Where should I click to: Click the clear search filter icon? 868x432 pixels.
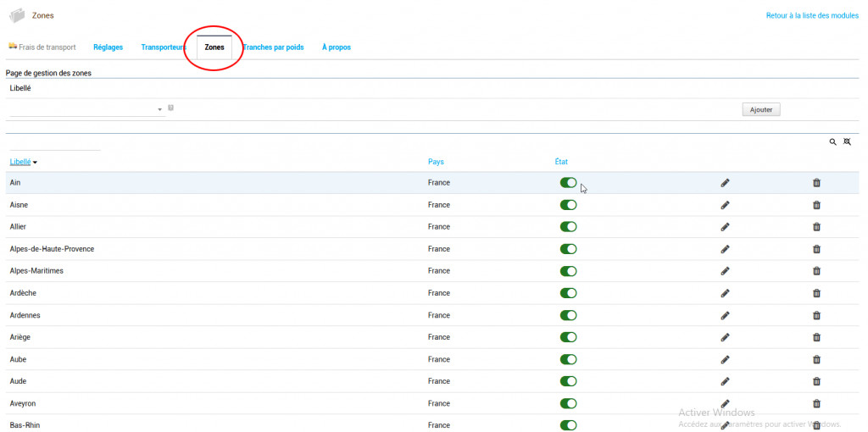846,142
